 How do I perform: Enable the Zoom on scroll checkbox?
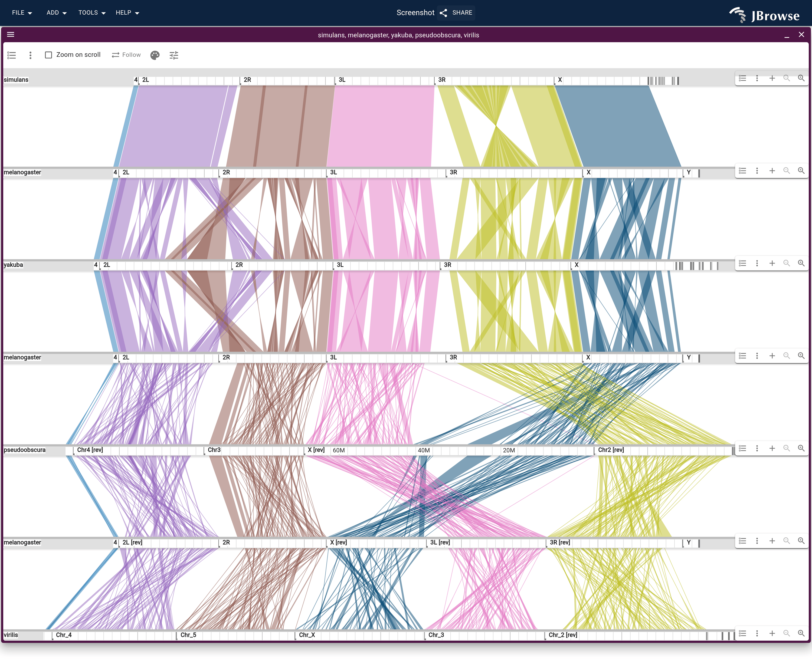click(x=48, y=55)
